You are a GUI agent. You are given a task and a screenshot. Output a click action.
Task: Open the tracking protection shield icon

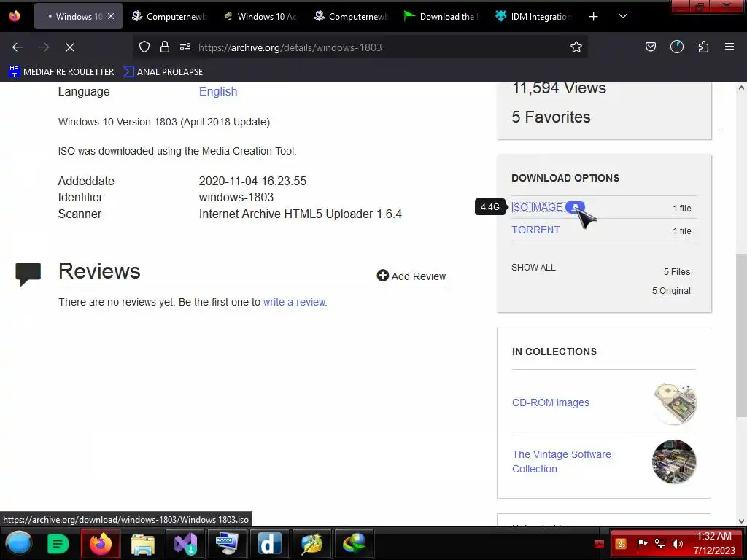pos(144,47)
